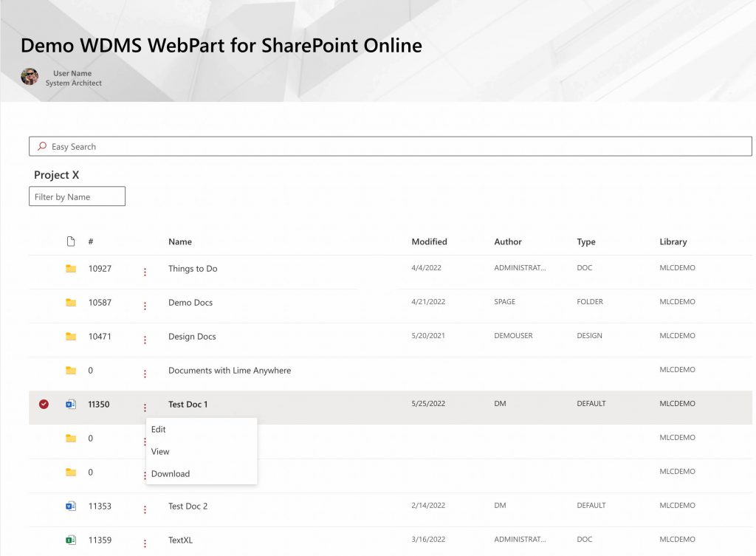The height and width of the screenshot is (556, 756).
Task: Click the modified date 5/20/2021
Action: click(428, 336)
